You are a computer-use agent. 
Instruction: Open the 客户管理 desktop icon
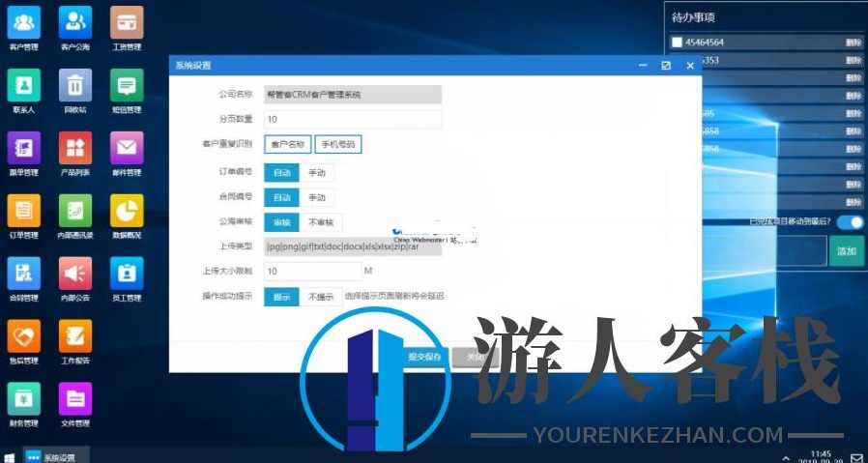pos(24,22)
